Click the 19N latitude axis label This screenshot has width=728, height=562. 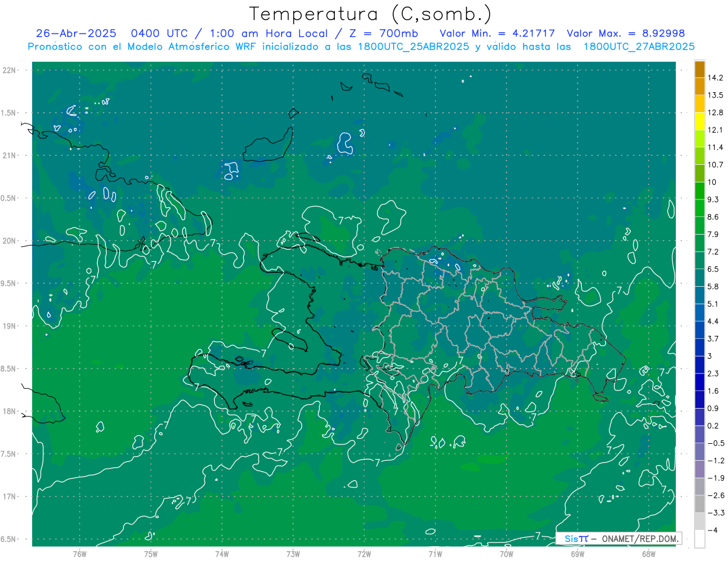coord(9,326)
